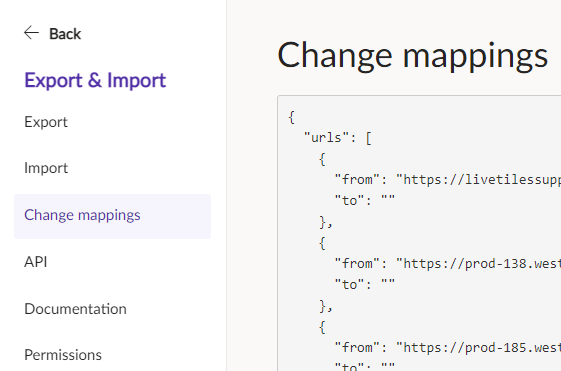This screenshot has height=371, width=561.
Task: Click the Export & Import heading
Action: pos(95,80)
